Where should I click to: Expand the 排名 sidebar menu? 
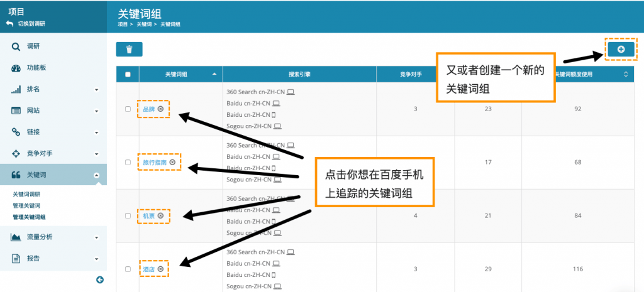53,89
